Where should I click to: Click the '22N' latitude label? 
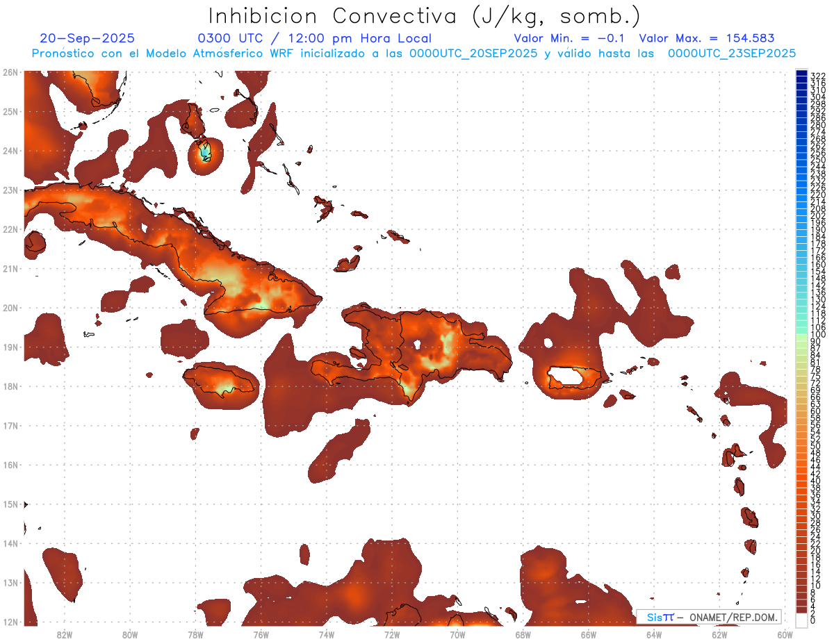point(10,229)
